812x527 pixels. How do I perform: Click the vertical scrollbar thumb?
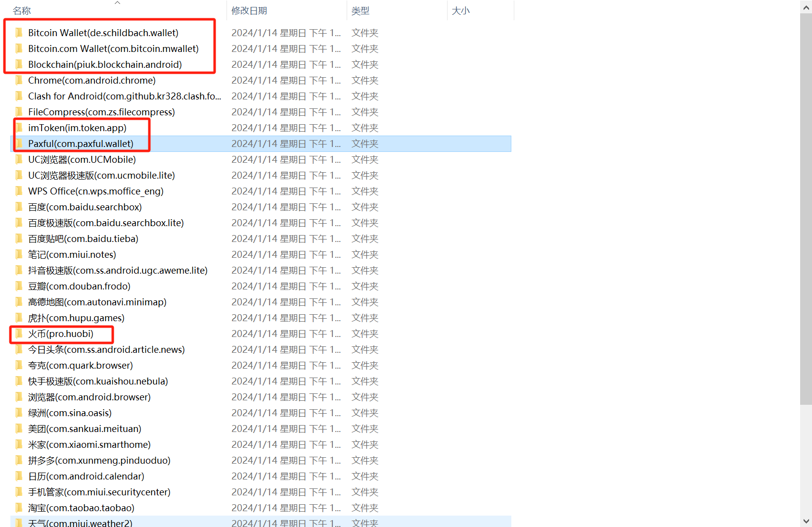coord(806,209)
